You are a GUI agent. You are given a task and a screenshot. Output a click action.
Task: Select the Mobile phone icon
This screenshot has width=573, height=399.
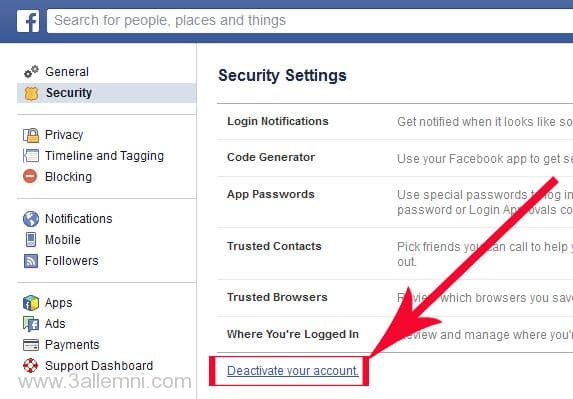pos(31,240)
